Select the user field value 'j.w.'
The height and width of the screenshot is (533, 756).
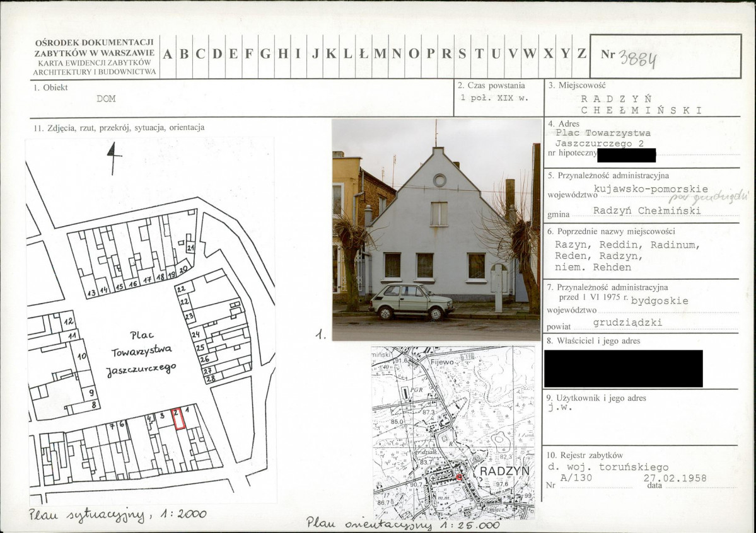pyautogui.click(x=560, y=408)
